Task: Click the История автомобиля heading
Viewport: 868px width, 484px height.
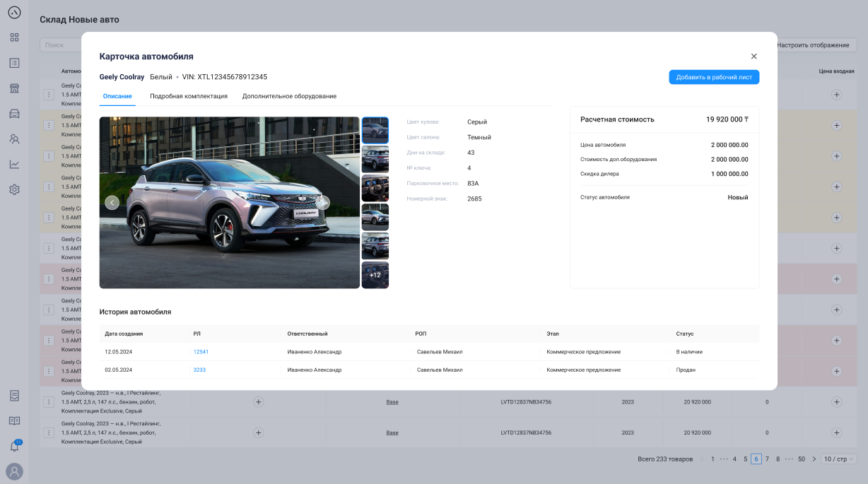Action: [135, 312]
